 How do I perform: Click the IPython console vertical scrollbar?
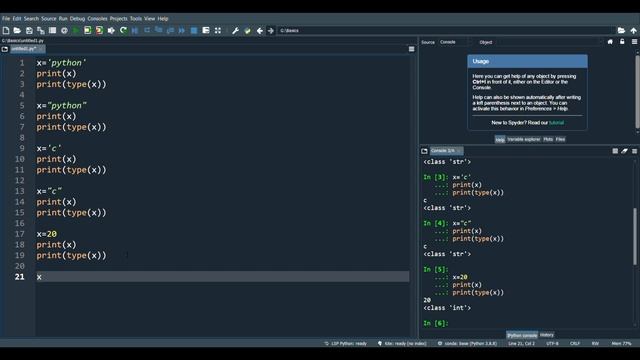[635, 237]
